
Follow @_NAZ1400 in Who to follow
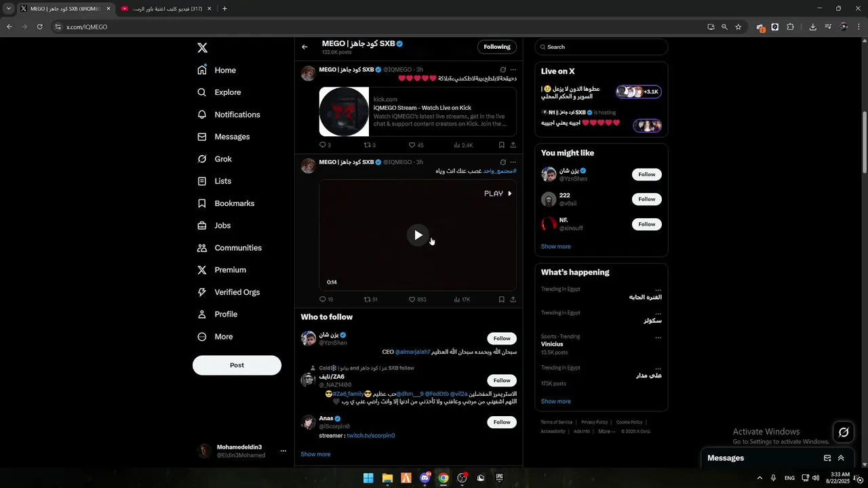(x=502, y=380)
